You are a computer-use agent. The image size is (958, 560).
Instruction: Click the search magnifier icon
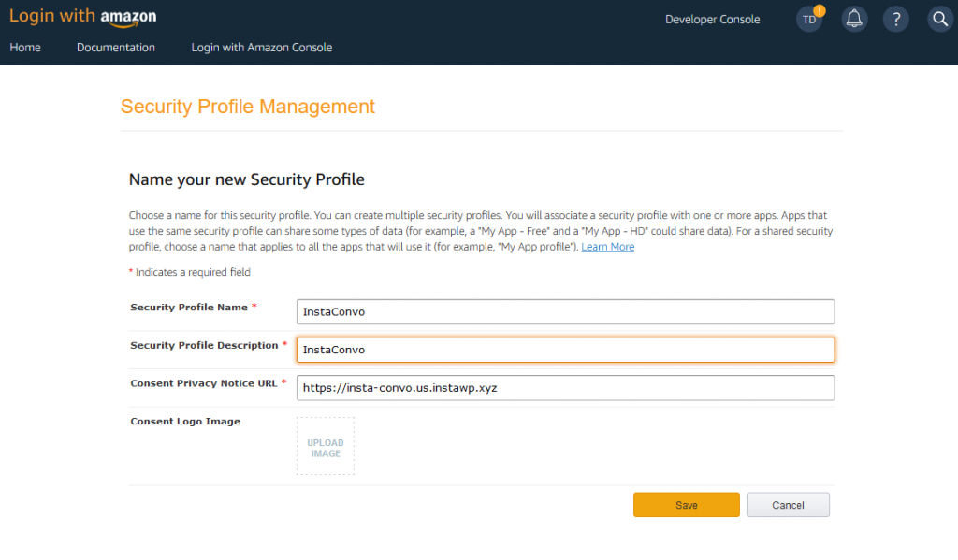[940, 20]
